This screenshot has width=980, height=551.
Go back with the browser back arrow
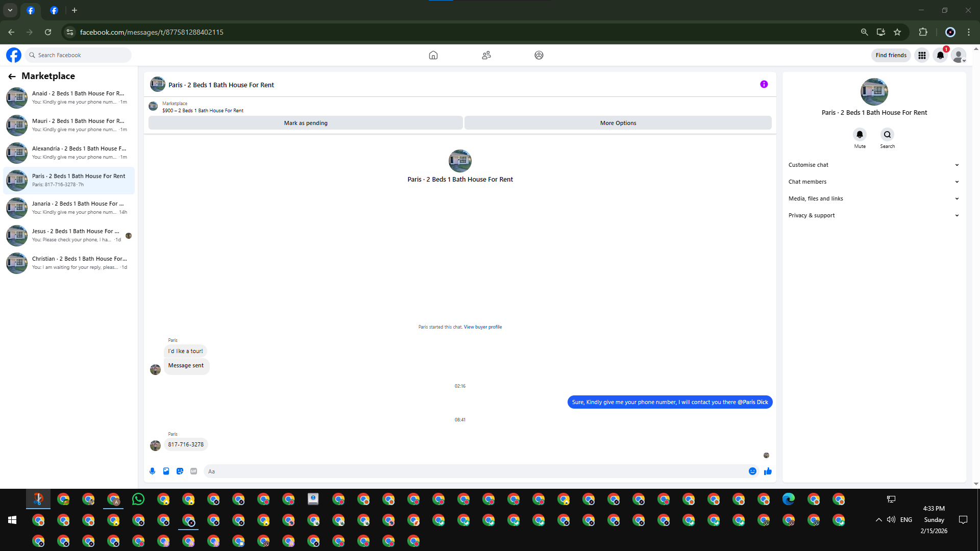click(x=11, y=32)
